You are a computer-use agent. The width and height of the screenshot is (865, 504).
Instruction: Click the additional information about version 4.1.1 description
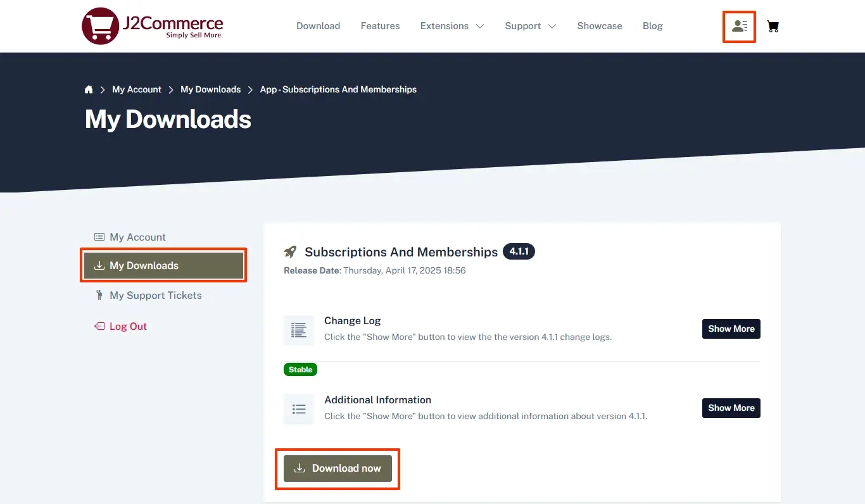[486, 416]
